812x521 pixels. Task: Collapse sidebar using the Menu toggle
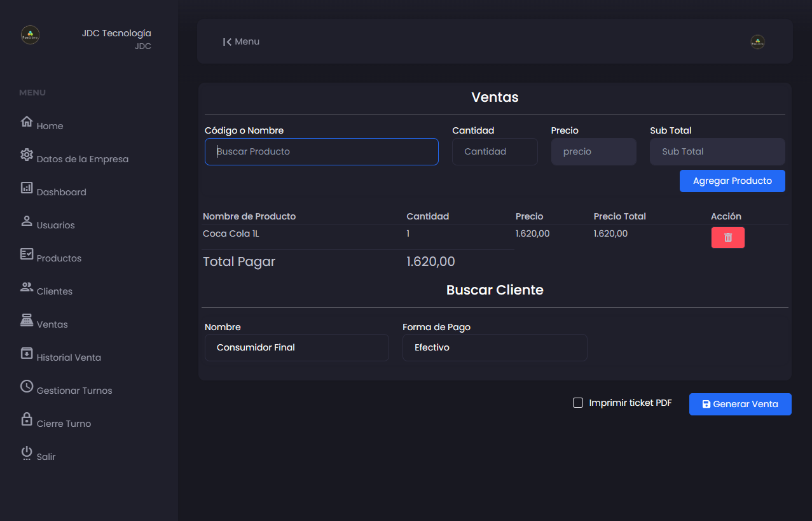tap(241, 41)
